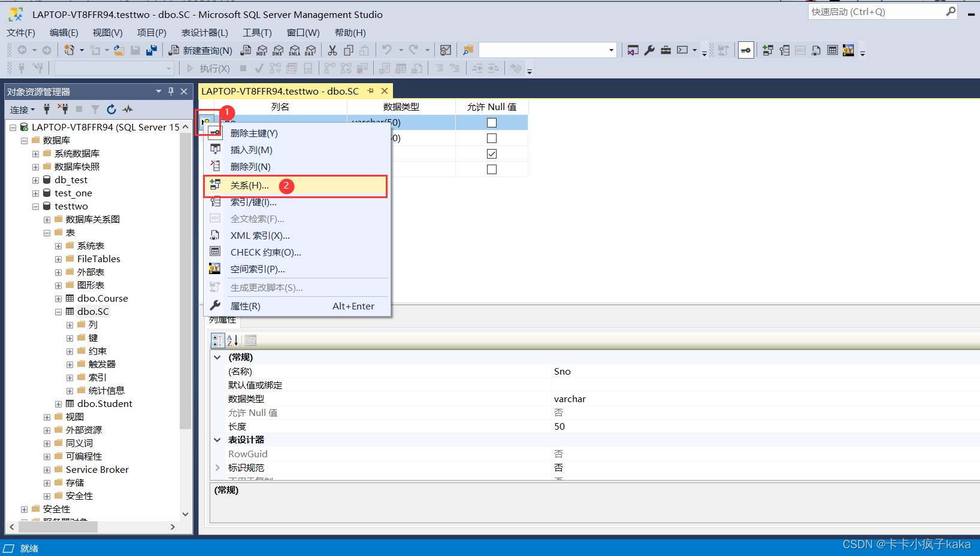The width and height of the screenshot is (980, 556).
Task: Open the 视图(V) menu
Action: coord(107,33)
